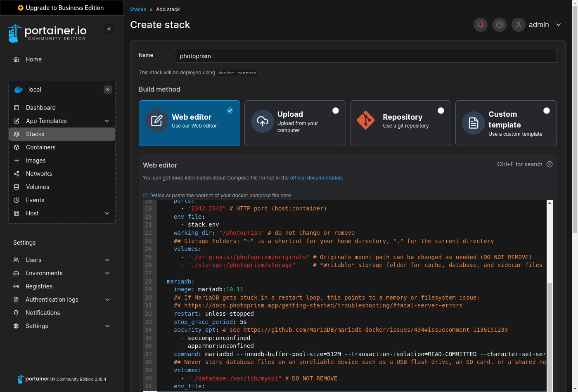Select the Upload build method

click(295, 123)
